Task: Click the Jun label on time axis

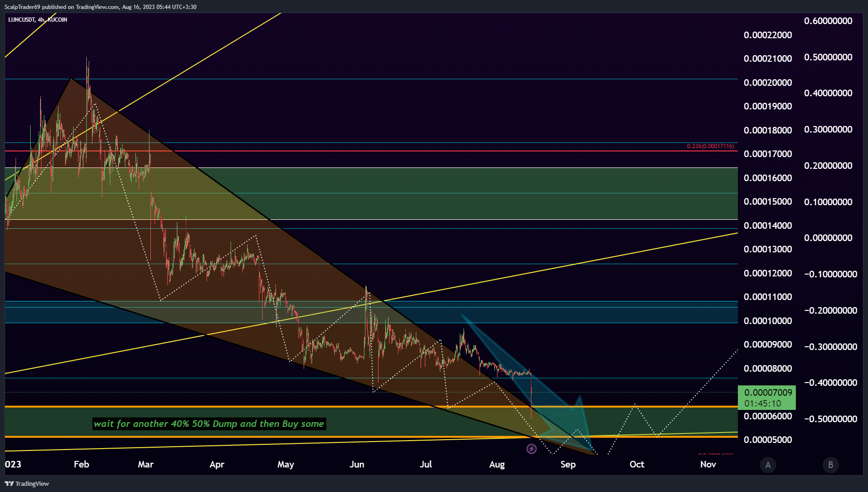Action: (x=357, y=464)
